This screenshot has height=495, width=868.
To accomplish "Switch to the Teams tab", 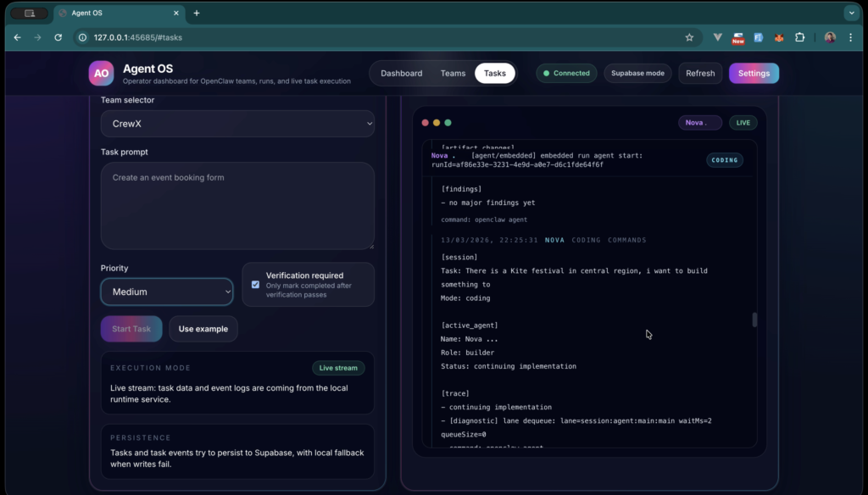I will click(x=453, y=73).
